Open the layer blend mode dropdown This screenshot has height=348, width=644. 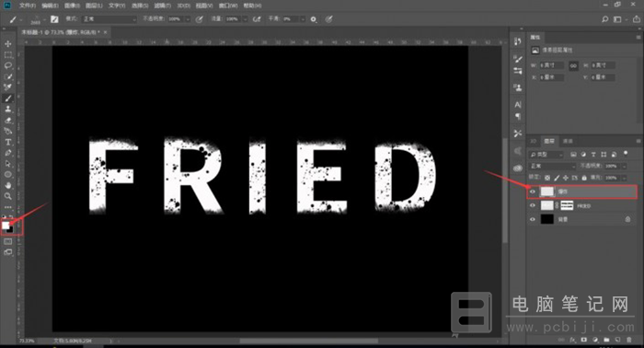pyautogui.click(x=552, y=166)
